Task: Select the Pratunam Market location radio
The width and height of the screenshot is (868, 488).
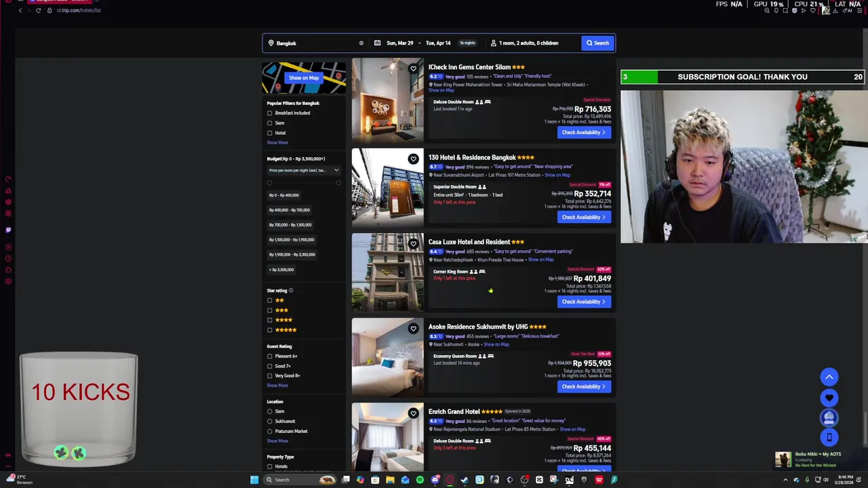Action: [270, 431]
